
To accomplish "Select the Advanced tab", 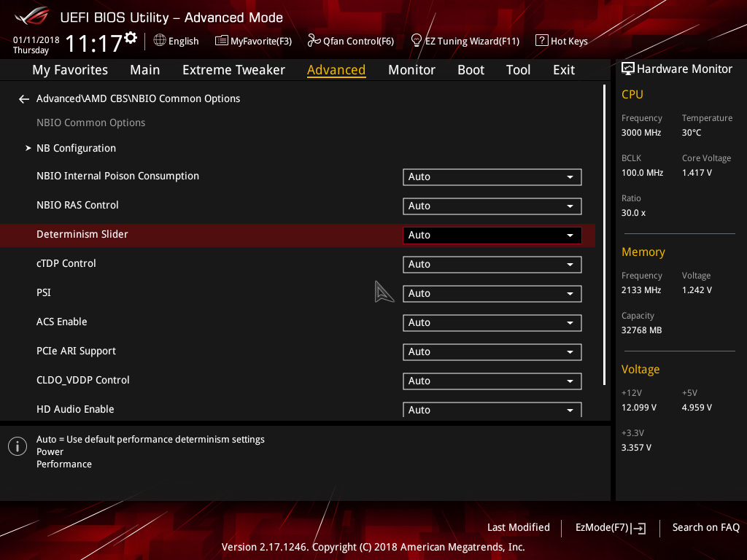I will [x=336, y=70].
